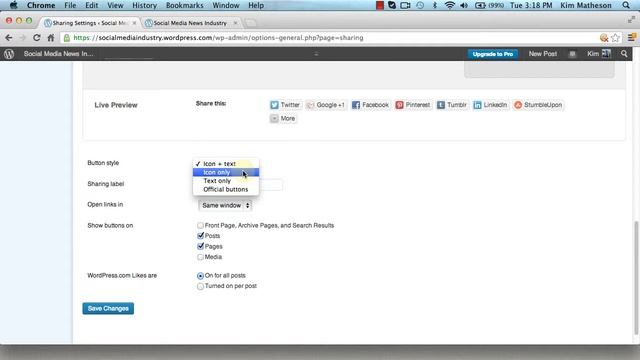Click the Social Media News In... site title

(58, 54)
